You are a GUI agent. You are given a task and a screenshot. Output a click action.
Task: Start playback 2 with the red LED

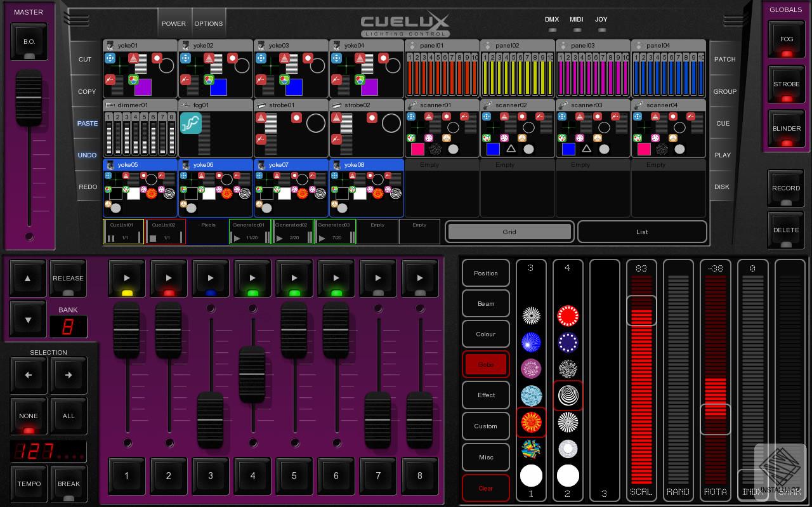(168, 278)
